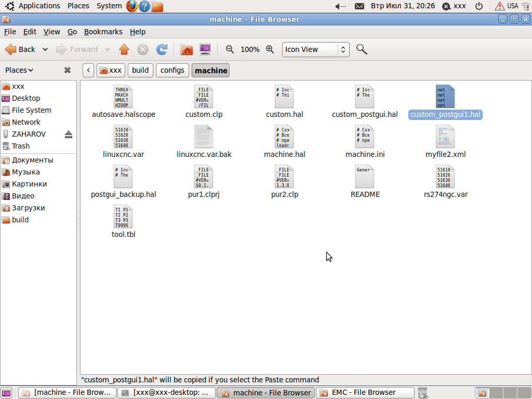Image resolution: width=532 pixels, height=399 pixels.
Task: Jump to xxx path button
Action: point(111,70)
